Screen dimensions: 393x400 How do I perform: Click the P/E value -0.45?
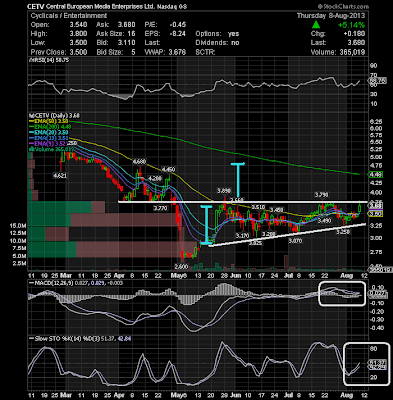(177, 25)
